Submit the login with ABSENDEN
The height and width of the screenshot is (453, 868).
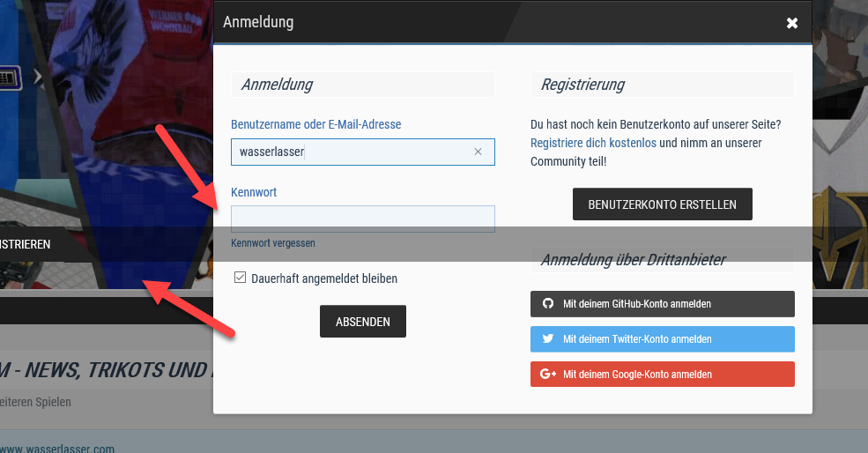pyautogui.click(x=362, y=322)
